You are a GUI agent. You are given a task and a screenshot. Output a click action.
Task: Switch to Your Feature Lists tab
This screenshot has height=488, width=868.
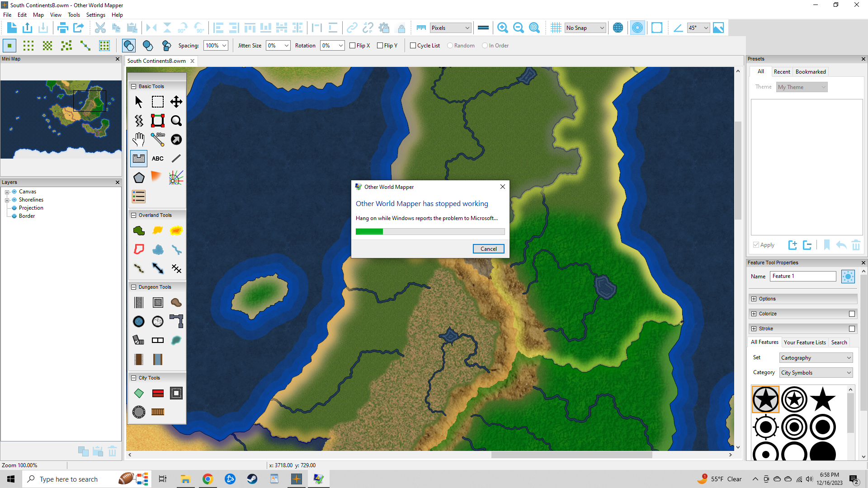805,343
